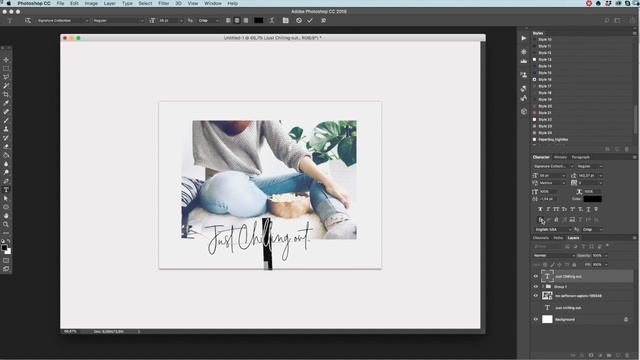The image size is (640, 360).
Task: Click the Actions play icon in side dock
Action: click(x=524, y=38)
